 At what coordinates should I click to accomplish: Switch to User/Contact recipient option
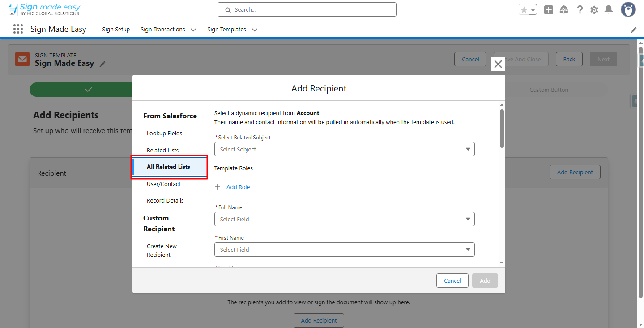point(163,184)
